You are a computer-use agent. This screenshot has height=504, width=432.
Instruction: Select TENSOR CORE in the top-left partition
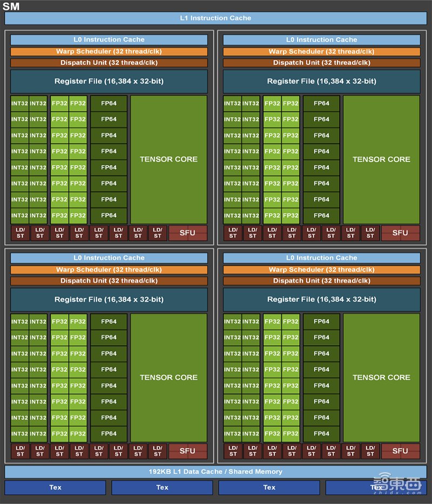(168, 159)
